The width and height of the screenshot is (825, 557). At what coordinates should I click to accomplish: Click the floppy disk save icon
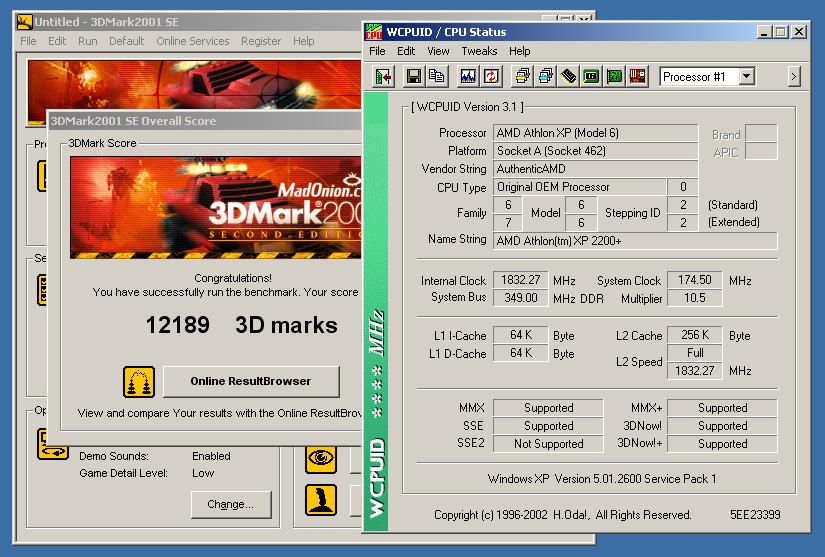point(414,77)
